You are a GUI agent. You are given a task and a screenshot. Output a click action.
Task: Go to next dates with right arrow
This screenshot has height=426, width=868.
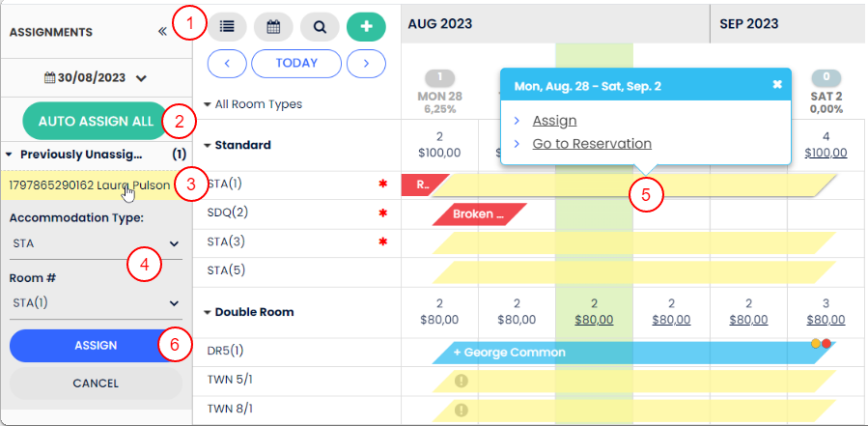[x=366, y=64]
